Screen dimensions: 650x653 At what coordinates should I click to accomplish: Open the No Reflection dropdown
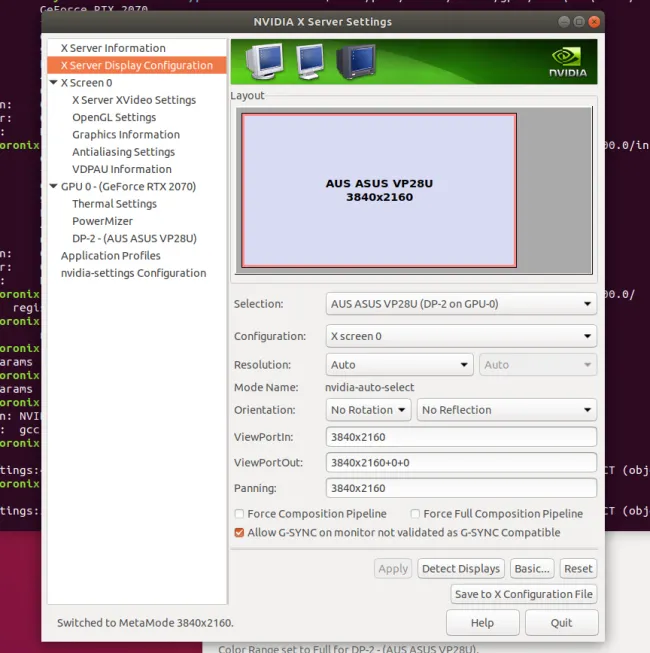point(506,410)
